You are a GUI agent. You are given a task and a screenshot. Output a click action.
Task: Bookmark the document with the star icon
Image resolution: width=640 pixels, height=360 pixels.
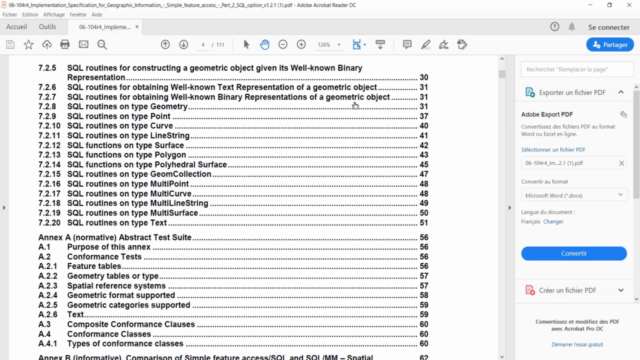[29, 44]
